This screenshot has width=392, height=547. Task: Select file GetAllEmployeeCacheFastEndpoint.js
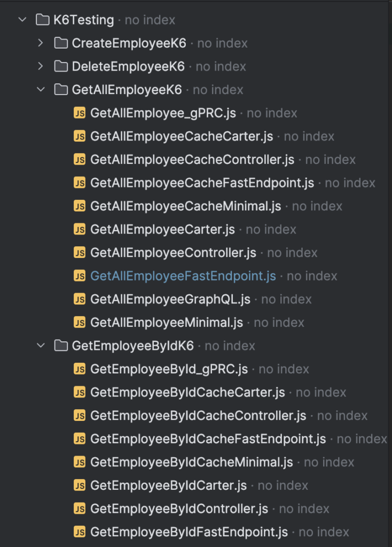[202, 183]
